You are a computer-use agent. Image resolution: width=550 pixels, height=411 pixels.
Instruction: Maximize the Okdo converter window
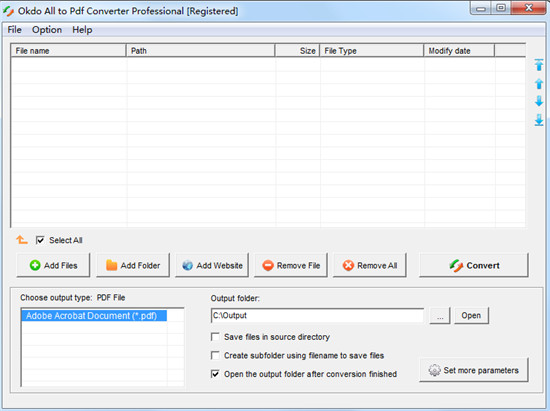(501, 8)
